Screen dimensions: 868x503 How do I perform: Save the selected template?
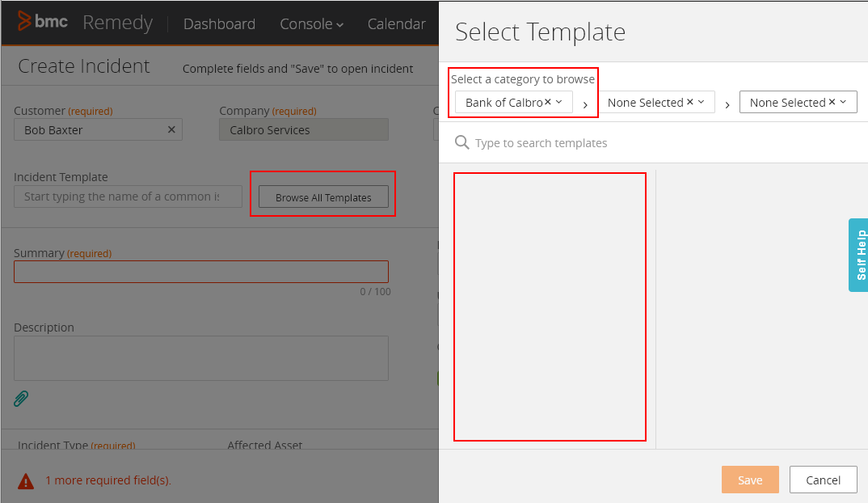(x=750, y=480)
